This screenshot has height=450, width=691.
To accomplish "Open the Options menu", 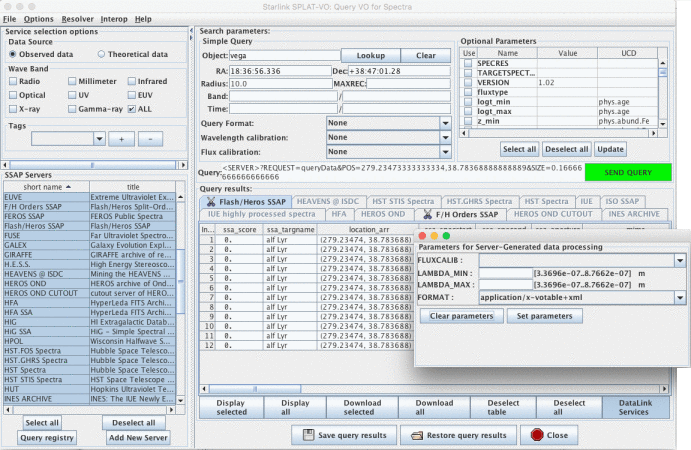I will coord(38,19).
